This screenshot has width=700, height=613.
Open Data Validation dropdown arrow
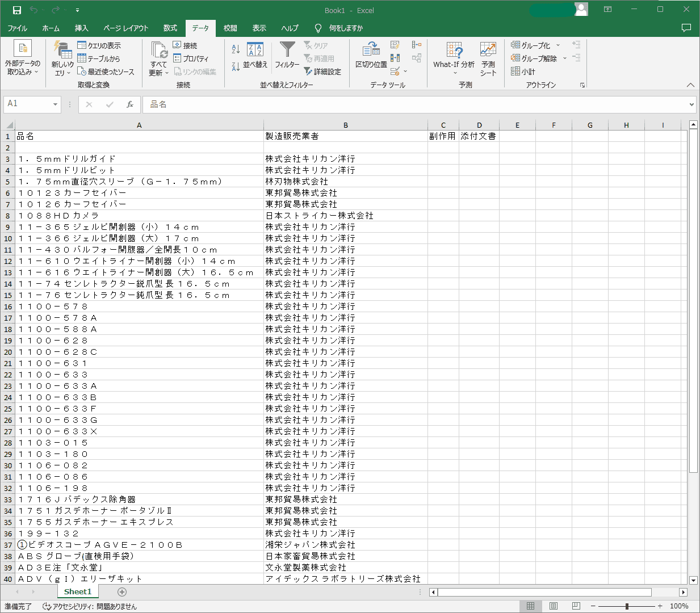(405, 72)
